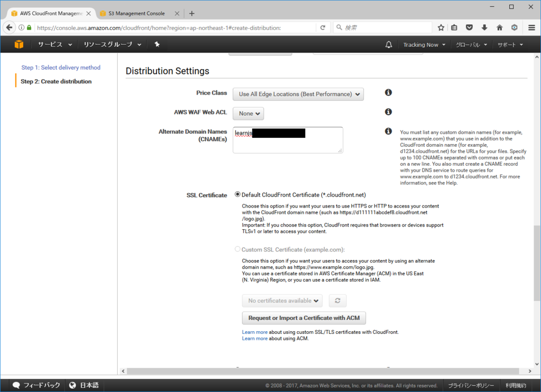Expand the グローバル region menu
Screen dimensions: 541x392
[x=471, y=45]
